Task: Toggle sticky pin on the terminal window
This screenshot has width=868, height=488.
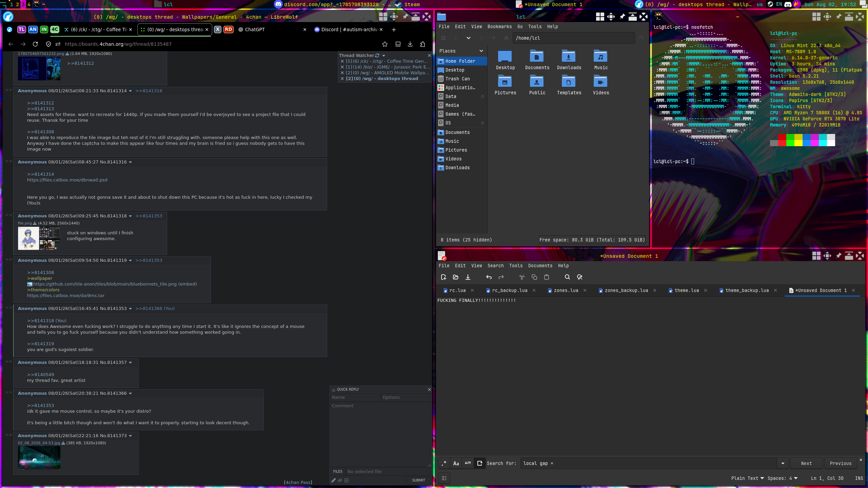Action: [x=839, y=17]
